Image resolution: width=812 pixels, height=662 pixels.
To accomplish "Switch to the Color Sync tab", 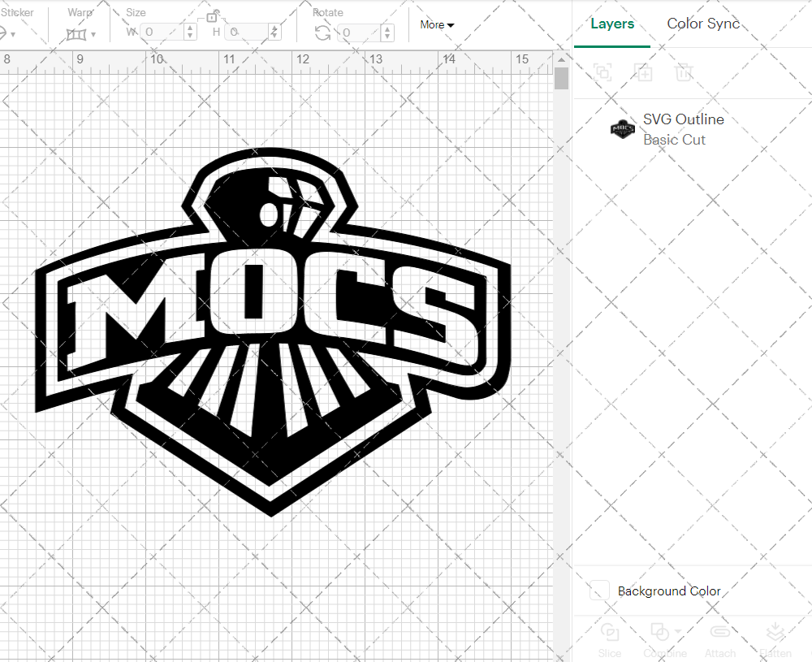I will (703, 24).
